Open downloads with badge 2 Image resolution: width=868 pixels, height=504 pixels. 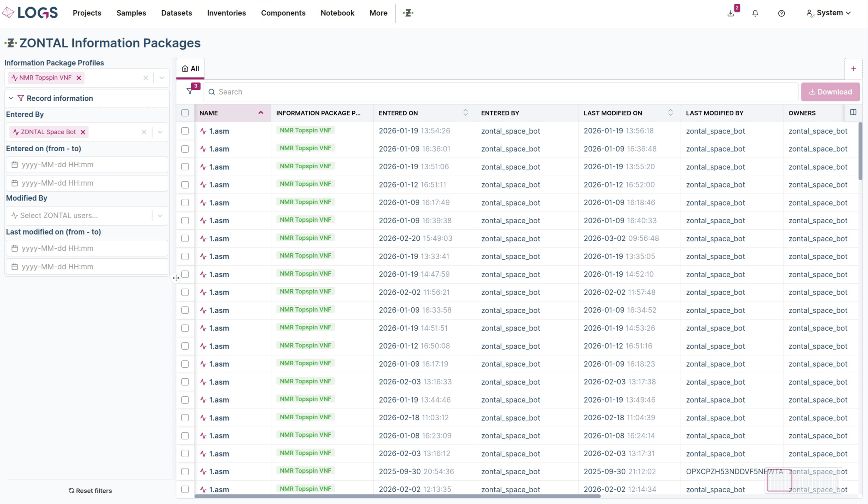click(731, 13)
